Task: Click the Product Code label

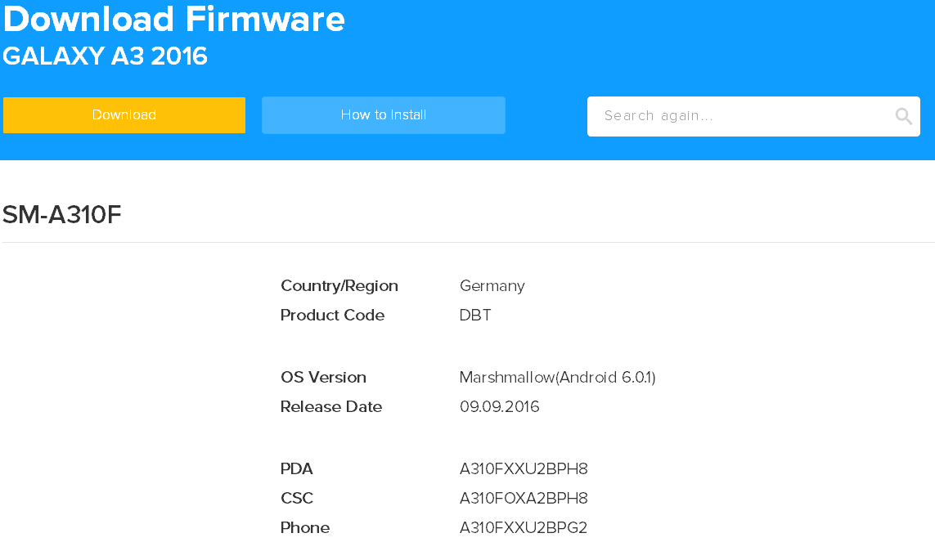Action: pyautogui.click(x=332, y=315)
